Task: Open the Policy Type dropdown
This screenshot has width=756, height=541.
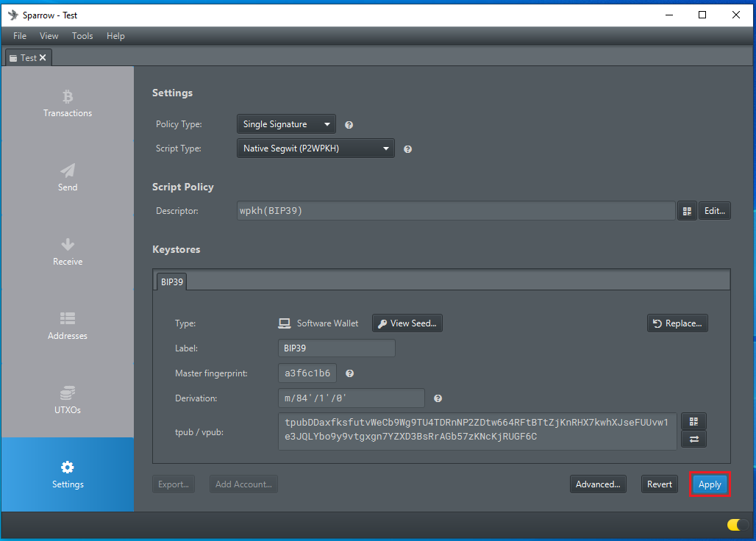Action: click(x=286, y=124)
